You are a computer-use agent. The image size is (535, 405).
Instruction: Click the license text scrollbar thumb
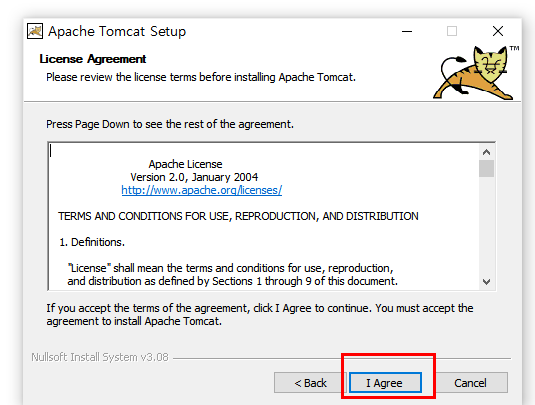(x=487, y=169)
